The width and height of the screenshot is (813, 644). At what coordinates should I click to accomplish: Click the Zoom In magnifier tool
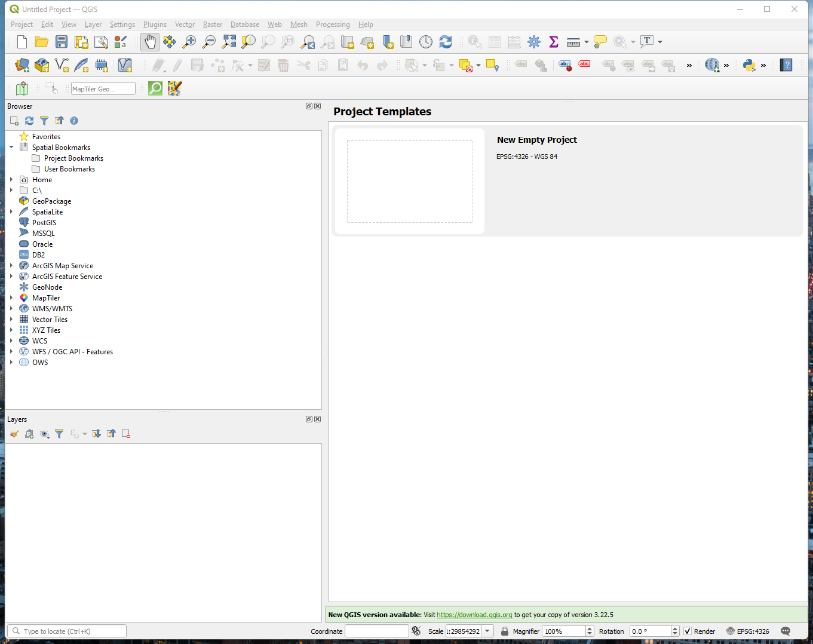click(189, 42)
